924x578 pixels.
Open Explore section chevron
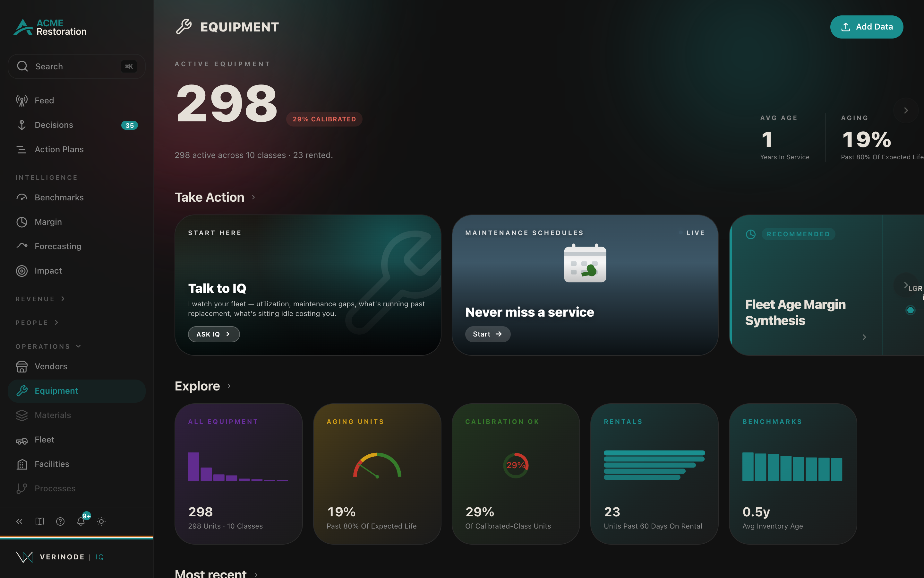pos(229,386)
